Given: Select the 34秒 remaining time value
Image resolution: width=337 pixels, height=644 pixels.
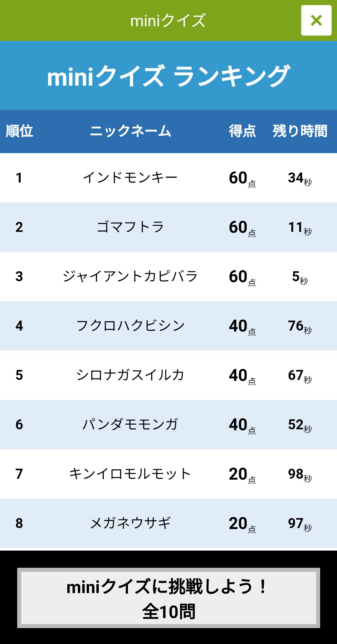Looking at the screenshot, I should click(300, 178).
